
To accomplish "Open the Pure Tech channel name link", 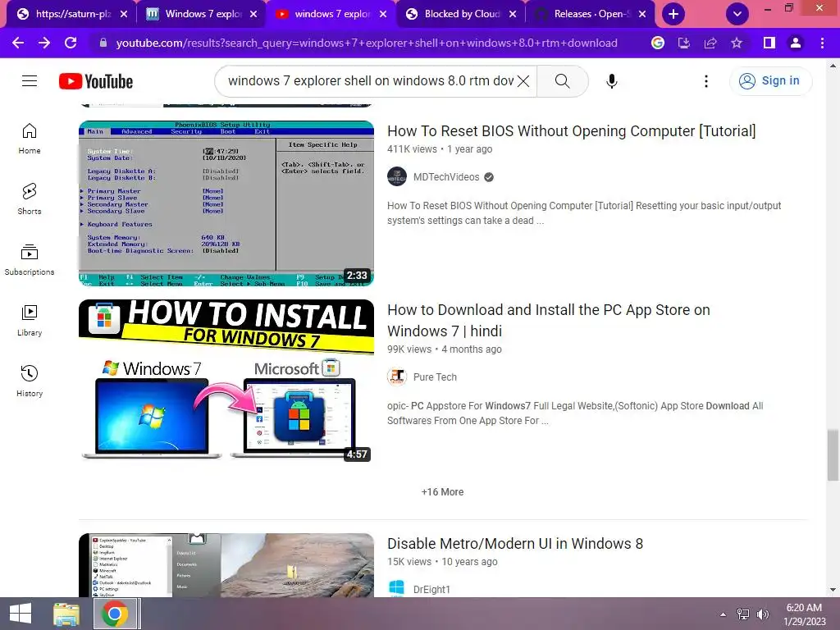I will tap(435, 377).
